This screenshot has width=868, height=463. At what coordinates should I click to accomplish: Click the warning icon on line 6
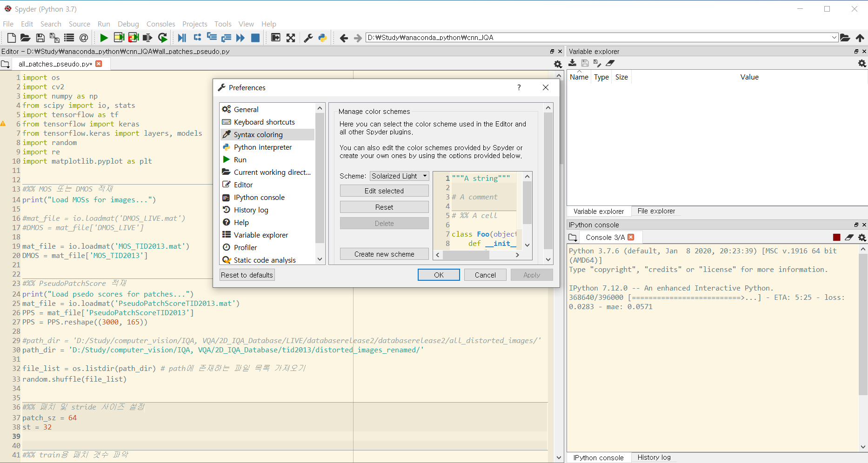[3, 124]
